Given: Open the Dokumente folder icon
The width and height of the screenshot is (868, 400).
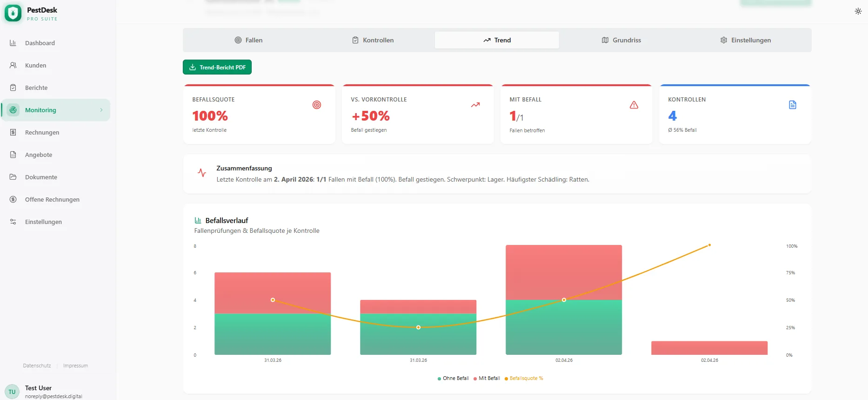Looking at the screenshot, I should pos(13,177).
